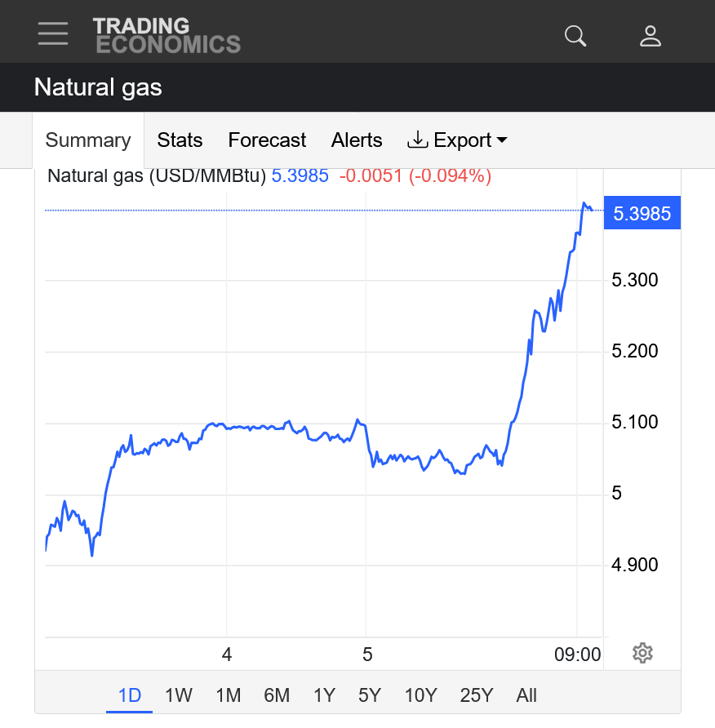The width and height of the screenshot is (715, 728).
Task: Click the Trading Economics logo
Action: click(x=167, y=35)
